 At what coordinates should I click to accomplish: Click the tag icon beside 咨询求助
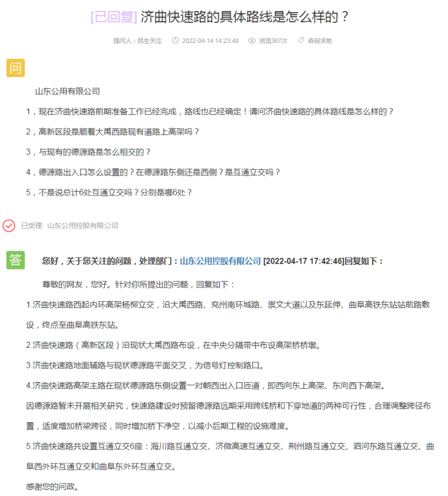301,40
